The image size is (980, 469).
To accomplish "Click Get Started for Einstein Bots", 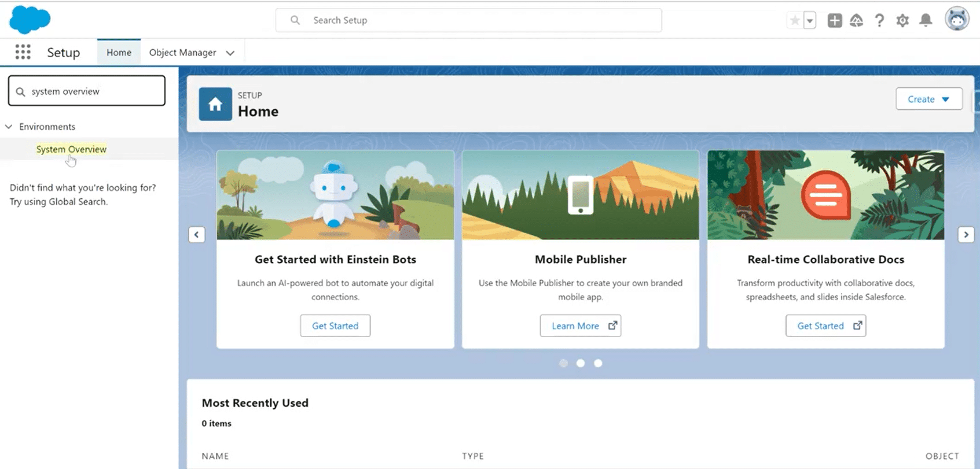I will [335, 326].
